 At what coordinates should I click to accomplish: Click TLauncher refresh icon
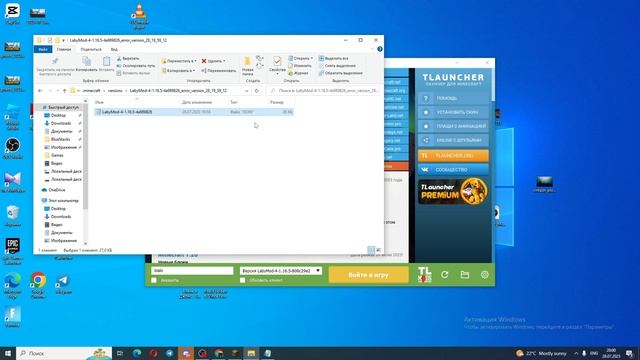(444, 275)
